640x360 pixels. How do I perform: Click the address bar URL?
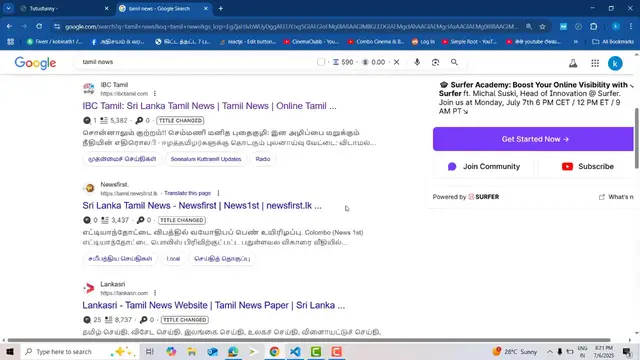tap(291, 27)
